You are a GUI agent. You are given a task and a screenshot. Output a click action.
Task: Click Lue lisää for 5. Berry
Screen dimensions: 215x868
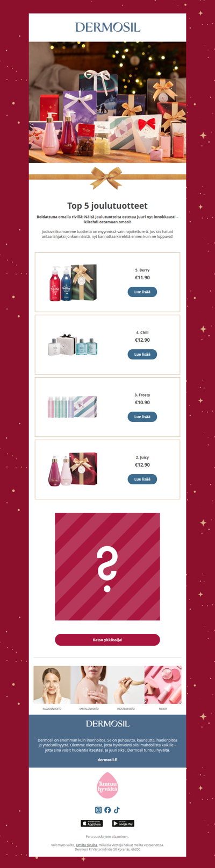tap(142, 292)
